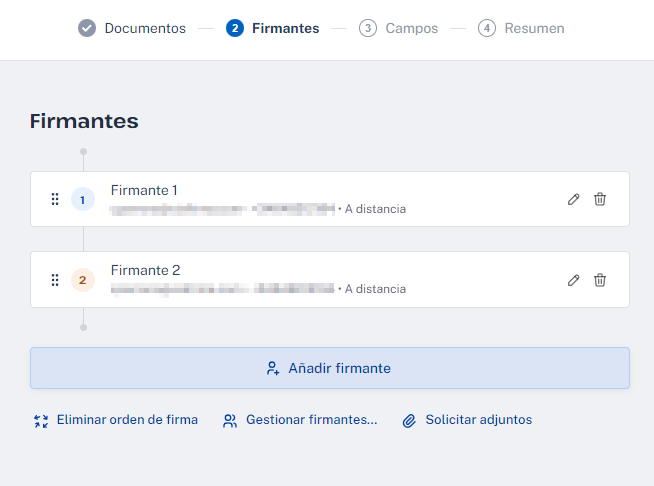This screenshot has height=486, width=654.
Task: Request attachments with Solicitar adjuntos
Action: pyautogui.click(x=479, y=420)
